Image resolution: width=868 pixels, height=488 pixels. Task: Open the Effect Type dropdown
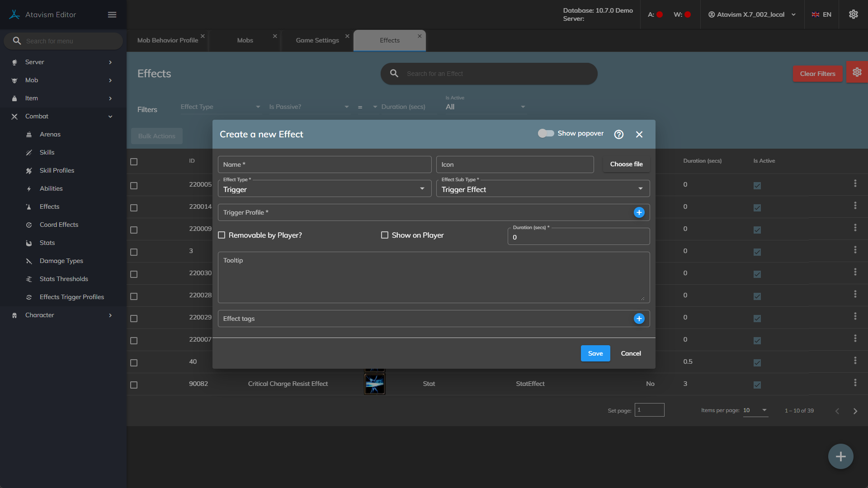pos(324,189)
